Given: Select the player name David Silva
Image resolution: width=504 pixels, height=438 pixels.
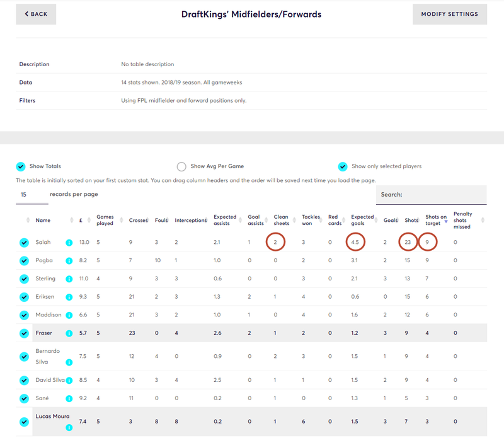Looking at the screenshot, I should point(50,380).
